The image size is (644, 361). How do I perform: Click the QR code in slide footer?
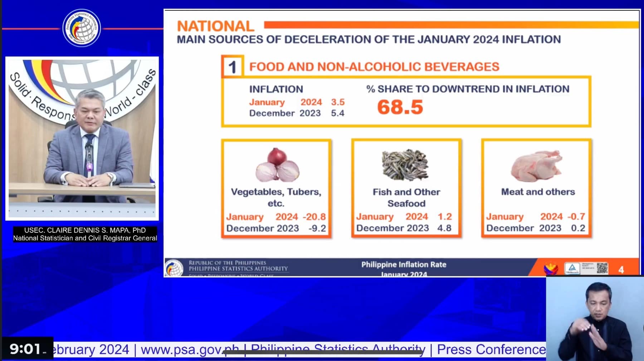click(x=602, y=268)
